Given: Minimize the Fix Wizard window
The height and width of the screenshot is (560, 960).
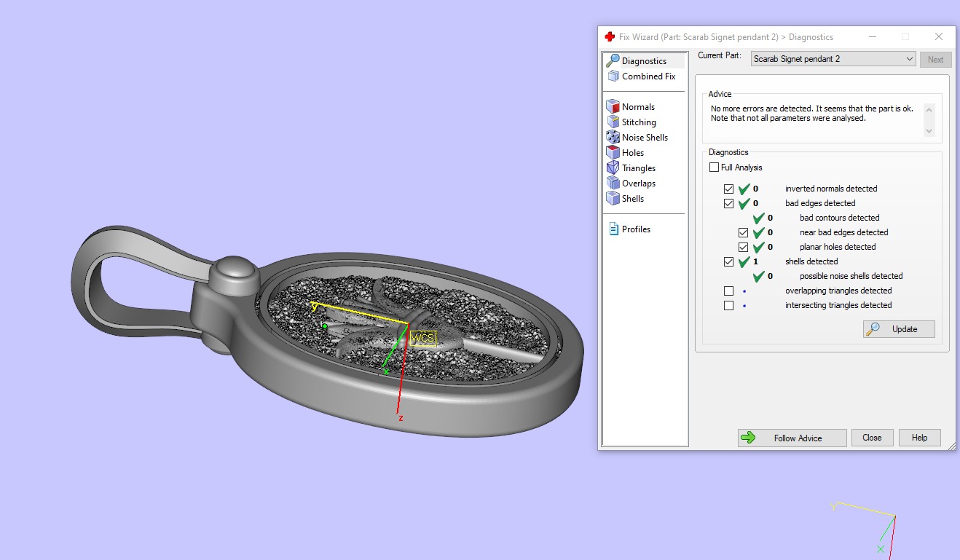Looking at the screenshot, I should point(872,36).
